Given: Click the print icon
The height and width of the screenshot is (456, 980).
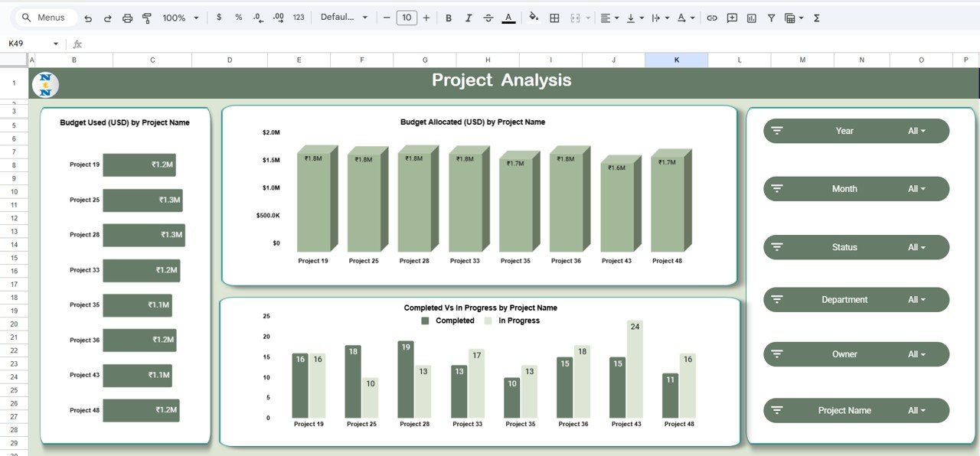Looking at the screenshot, I should coord(127,17).
